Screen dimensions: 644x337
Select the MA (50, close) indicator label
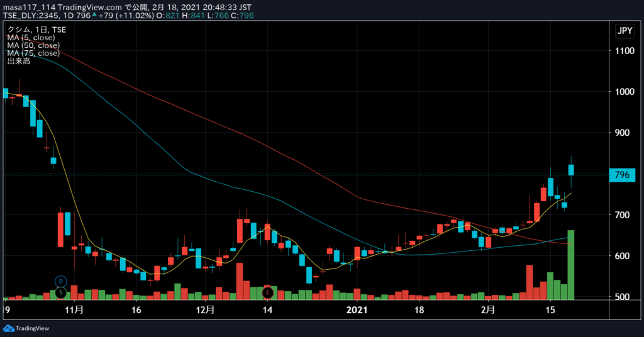click(x=33, y=45)
